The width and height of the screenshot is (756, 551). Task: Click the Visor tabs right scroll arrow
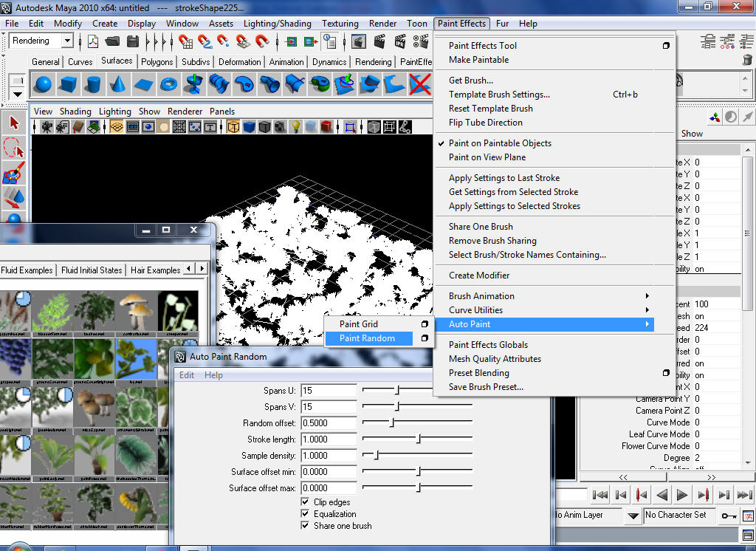pos(202,269)
